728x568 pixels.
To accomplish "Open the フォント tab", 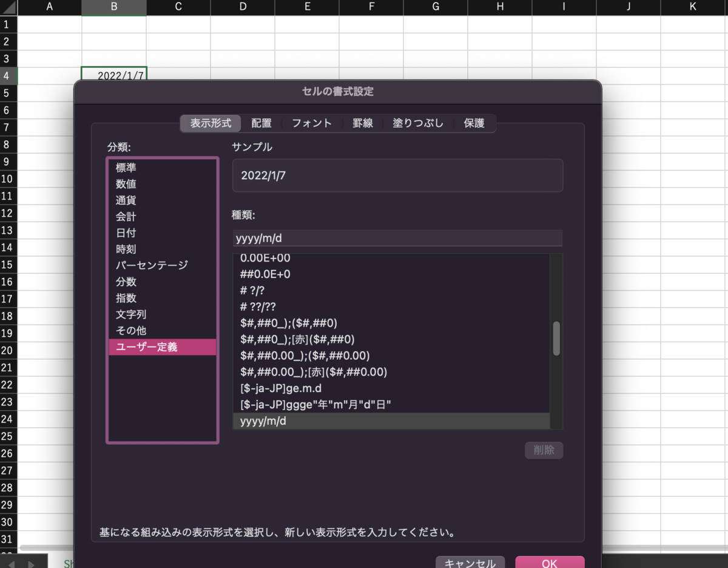I will point(312,123).
